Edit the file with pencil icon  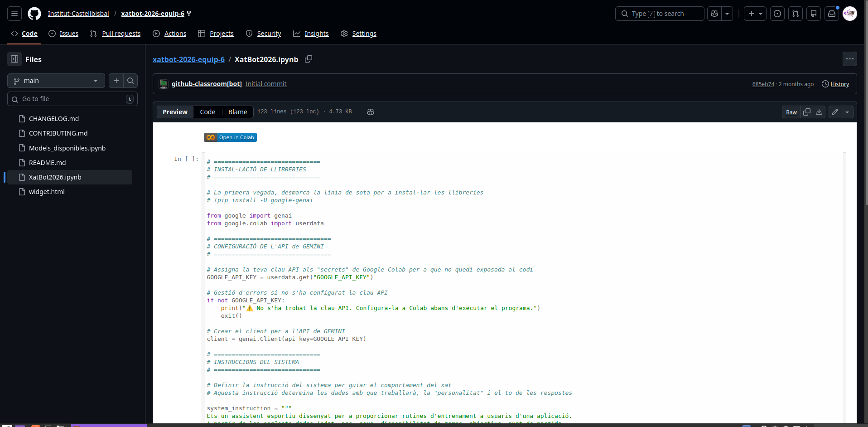point(835,112)
